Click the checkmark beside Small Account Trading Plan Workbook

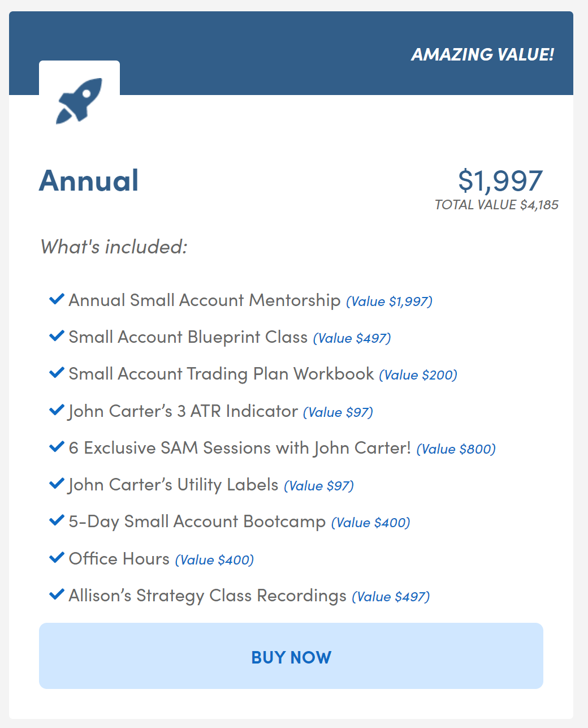click(x=57, y=373)
